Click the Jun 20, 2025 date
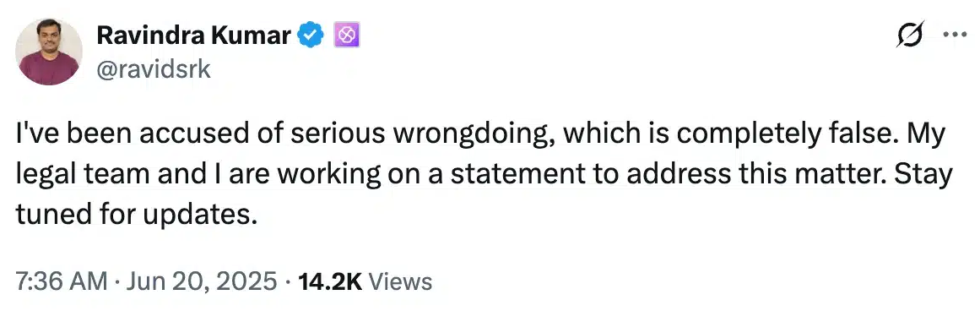Image resolution: width=980 pixels, height=311 pixels. coord(200,281)
